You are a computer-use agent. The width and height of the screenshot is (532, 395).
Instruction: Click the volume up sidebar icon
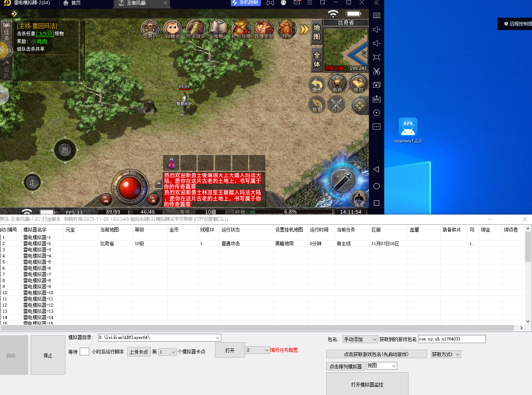[377, 30]
